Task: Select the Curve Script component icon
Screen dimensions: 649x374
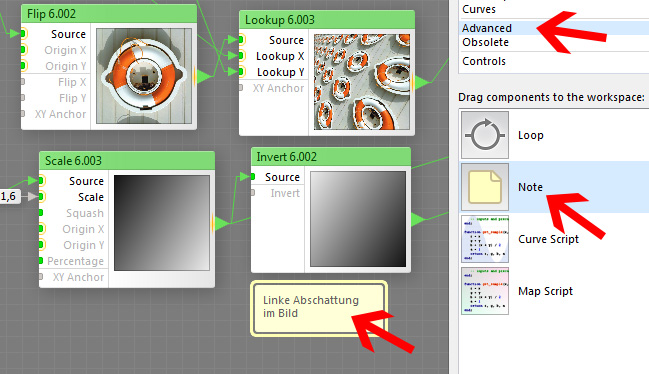Action: coord(485,239)
